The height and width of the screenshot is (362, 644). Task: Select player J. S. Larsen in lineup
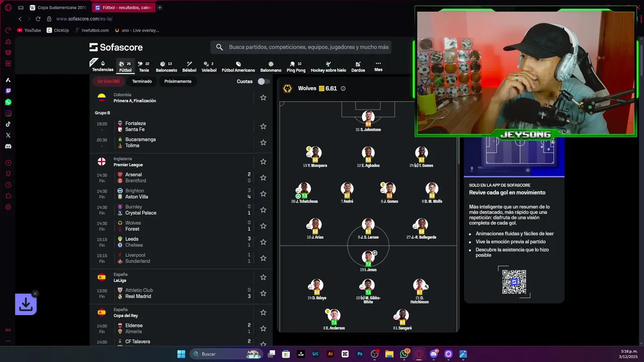[x=368, y=229]
